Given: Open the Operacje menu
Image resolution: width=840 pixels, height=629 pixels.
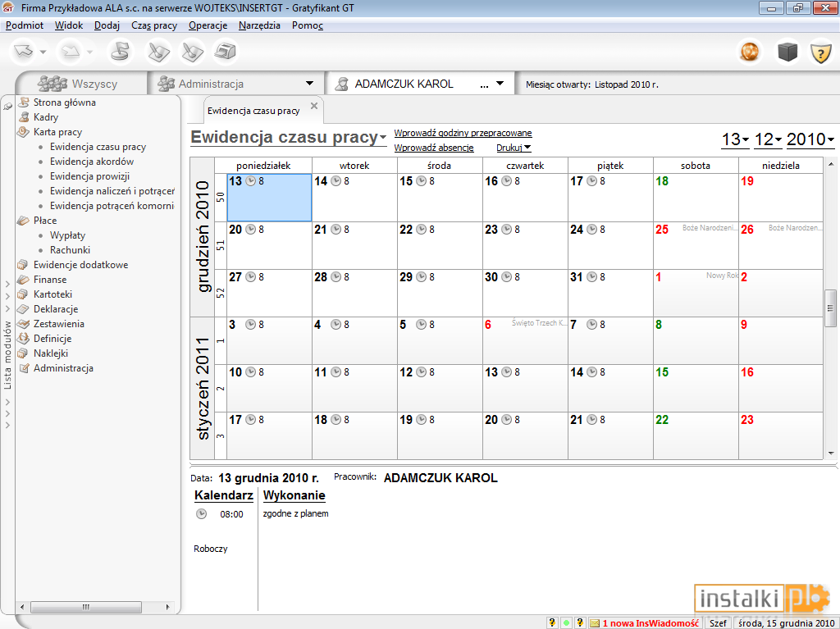Looking at the screenshot, I should tap(208, 25).
